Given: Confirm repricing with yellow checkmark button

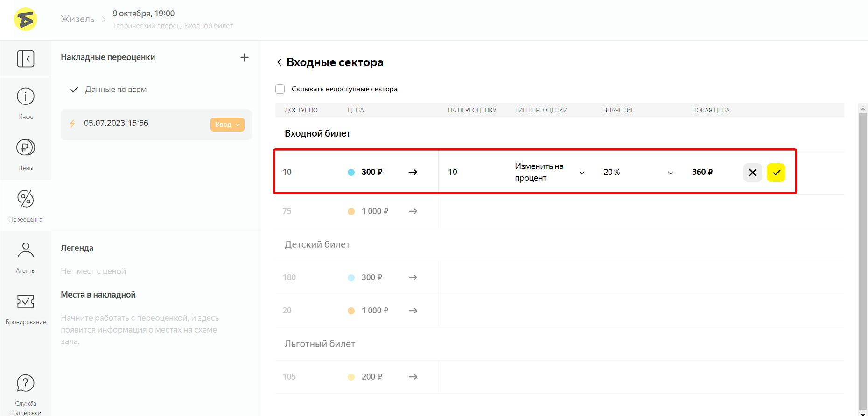Looking at the screenshot, I should pos(776,173).
